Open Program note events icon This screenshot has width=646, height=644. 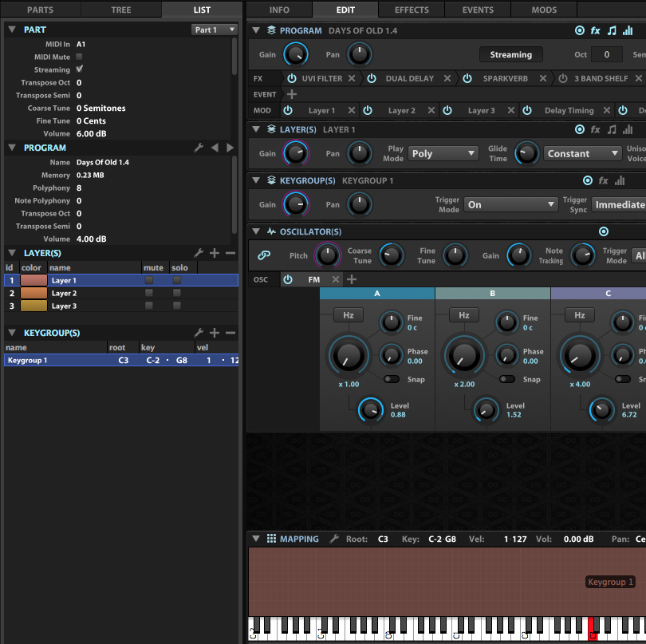point(612,30)
